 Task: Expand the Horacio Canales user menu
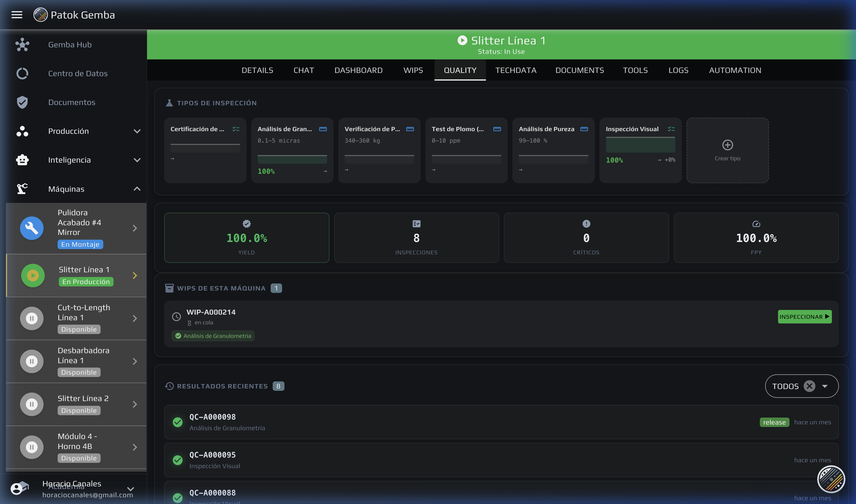[130, 489]
